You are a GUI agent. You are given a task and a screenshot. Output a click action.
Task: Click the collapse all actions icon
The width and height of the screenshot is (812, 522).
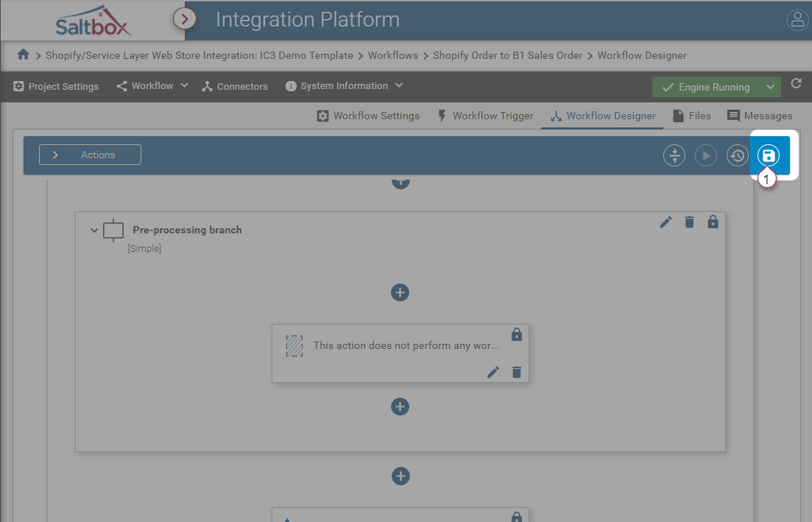(674, 155)
